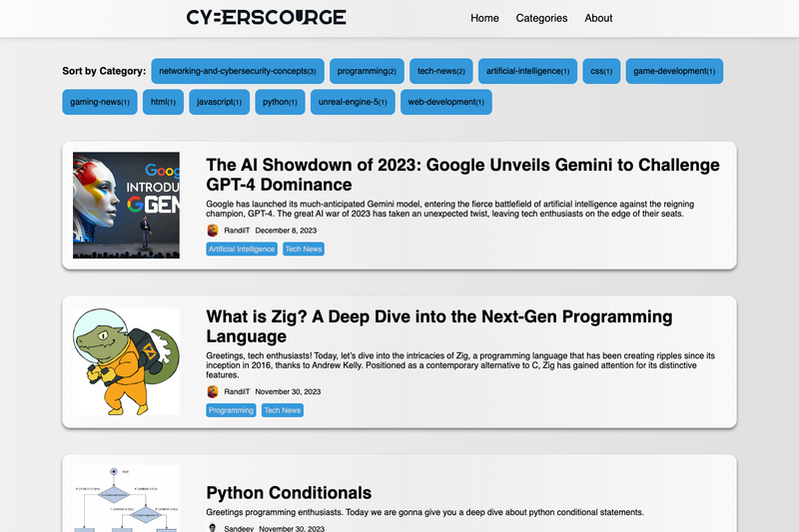Filter posts by javascript category
The width and height of the screenshot is (799, 532).
(219, 102)
